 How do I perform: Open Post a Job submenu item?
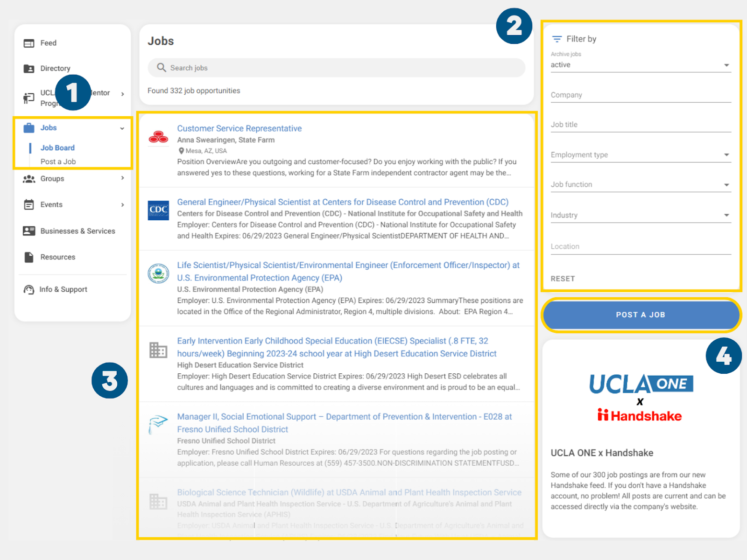coord(58,161)
